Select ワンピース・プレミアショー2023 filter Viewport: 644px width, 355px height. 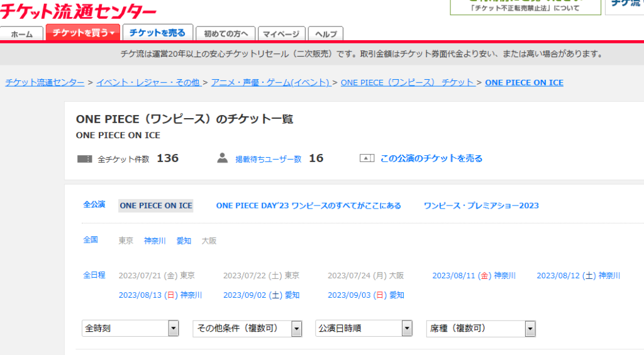[x=481, y=205]
